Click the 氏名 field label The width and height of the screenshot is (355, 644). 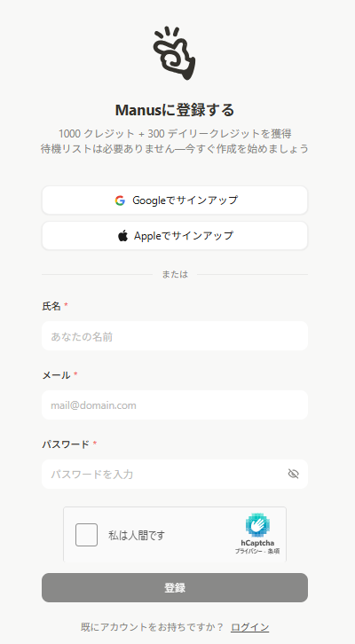(x=51, y=306)
